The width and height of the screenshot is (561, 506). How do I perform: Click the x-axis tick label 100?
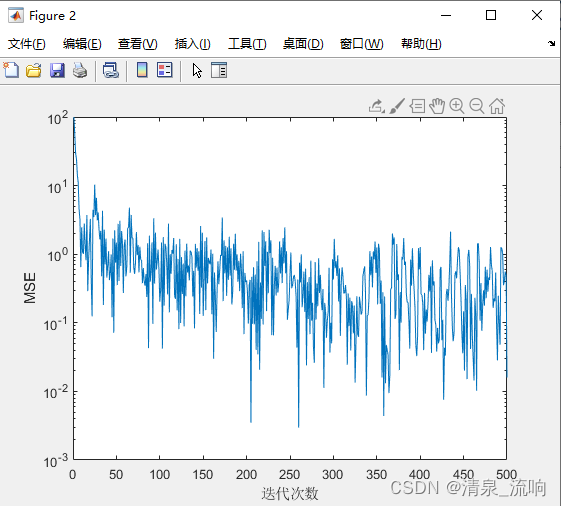click(x=160, y=475)
